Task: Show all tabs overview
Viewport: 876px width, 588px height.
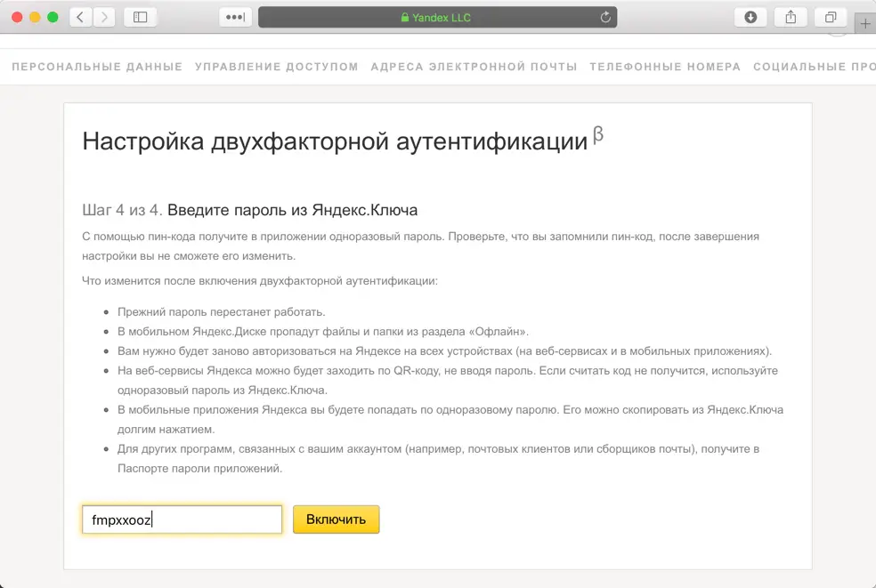Action: pos(830,17)
